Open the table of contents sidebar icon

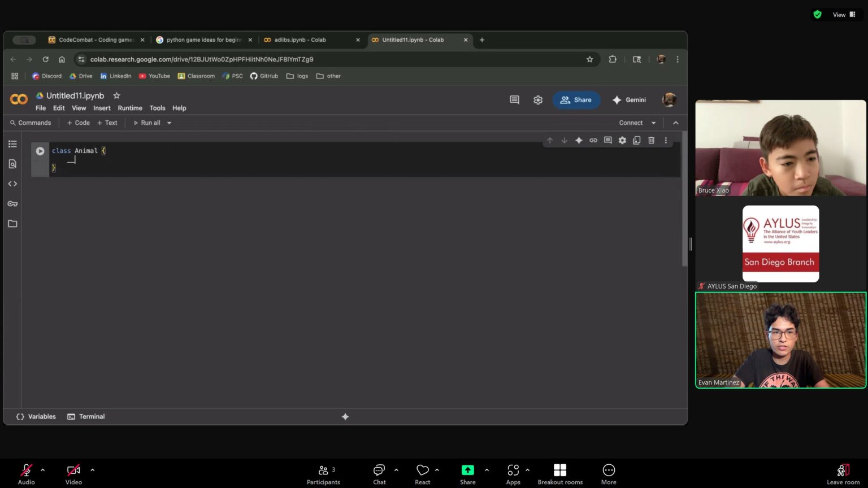click(x=12, y=144)
